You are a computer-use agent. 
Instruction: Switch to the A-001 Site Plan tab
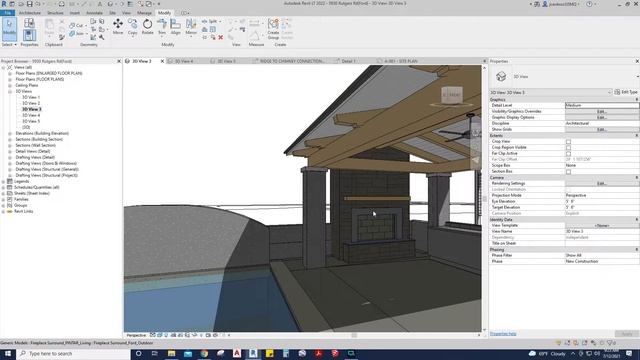[x=401, y=61]
